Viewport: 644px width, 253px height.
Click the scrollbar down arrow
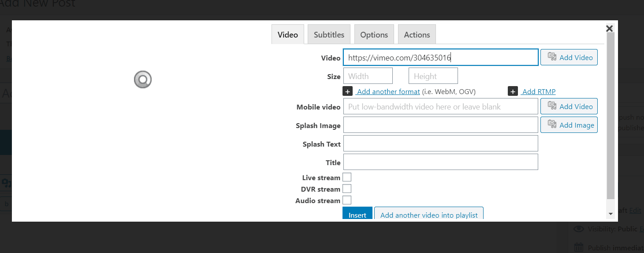pyautogui.click(x=610, y=214)
